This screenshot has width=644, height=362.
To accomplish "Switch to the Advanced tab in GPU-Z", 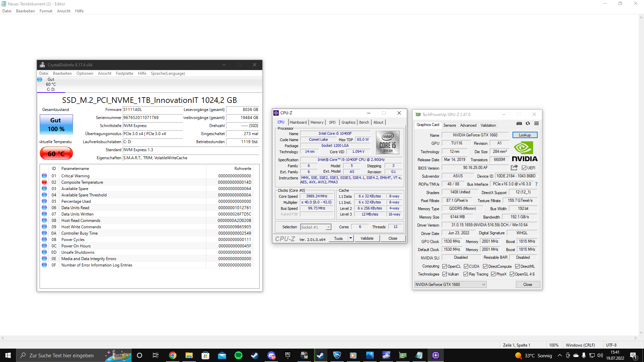I will [468, 125].
